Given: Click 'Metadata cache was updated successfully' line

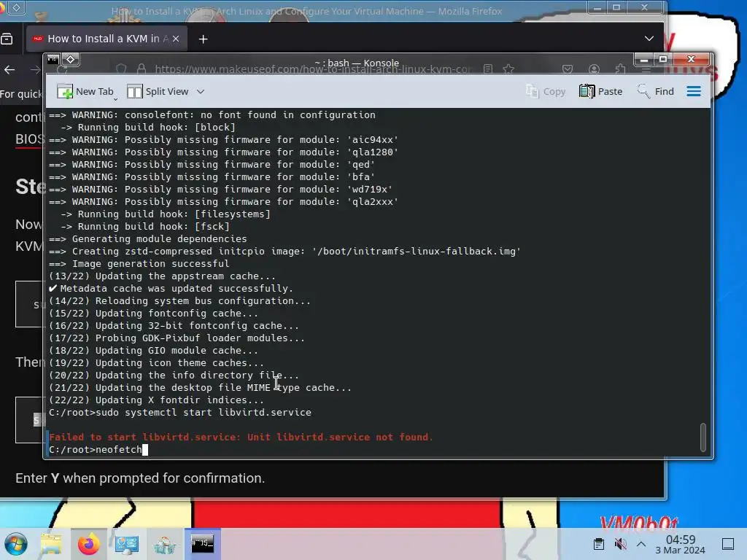Looking at the screenshot, I should (x=171, y=289).
